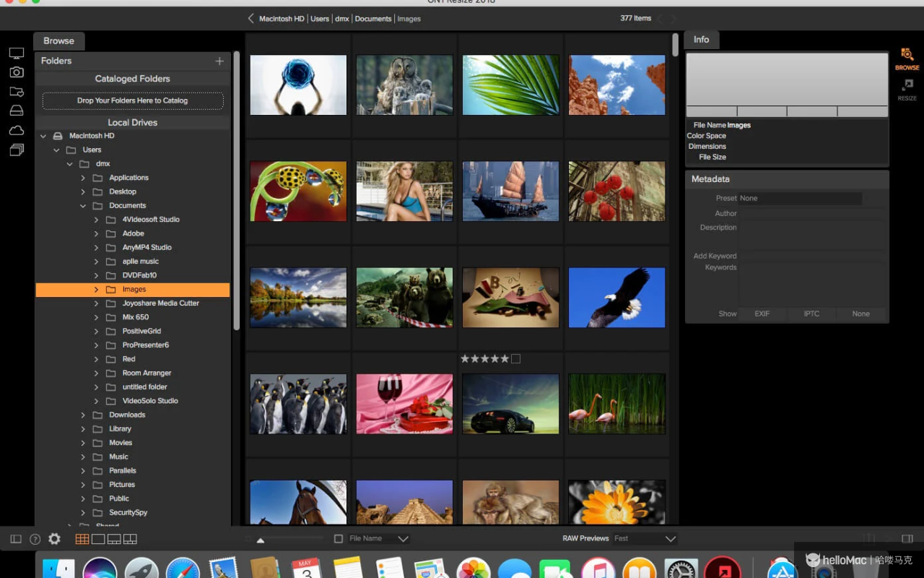Open the Desktop shortcut monitor icon
924x578 pixels.
click(16, 53)
